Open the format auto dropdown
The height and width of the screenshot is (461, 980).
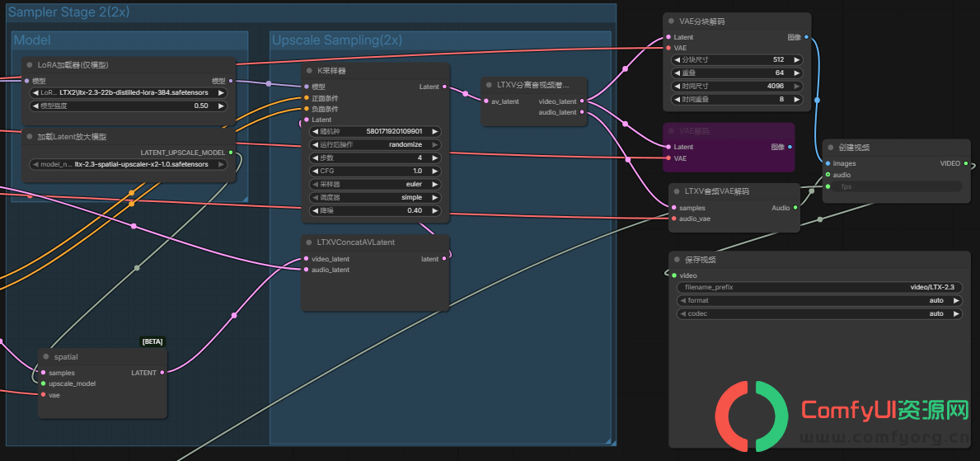tap(819, 301)
